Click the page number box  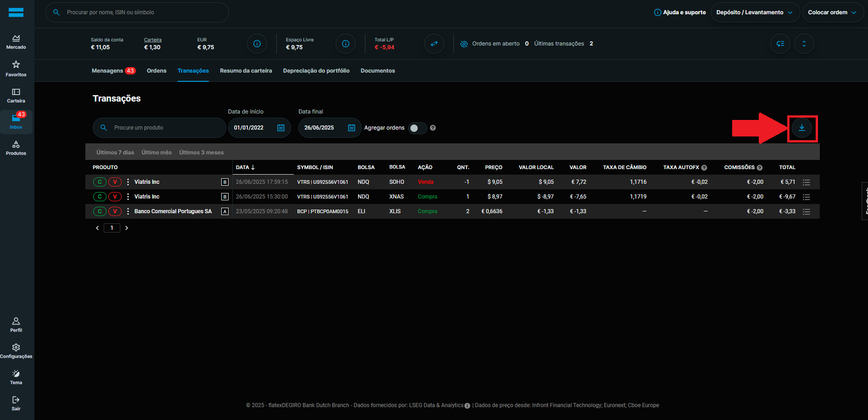tap(112, 228)
